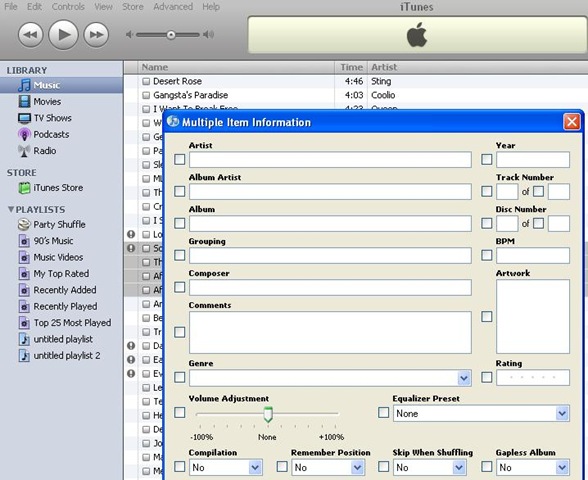This screenshot has height=480, width=588.
Task: Enable the BPM checkbox
Action: click(487, 255)
